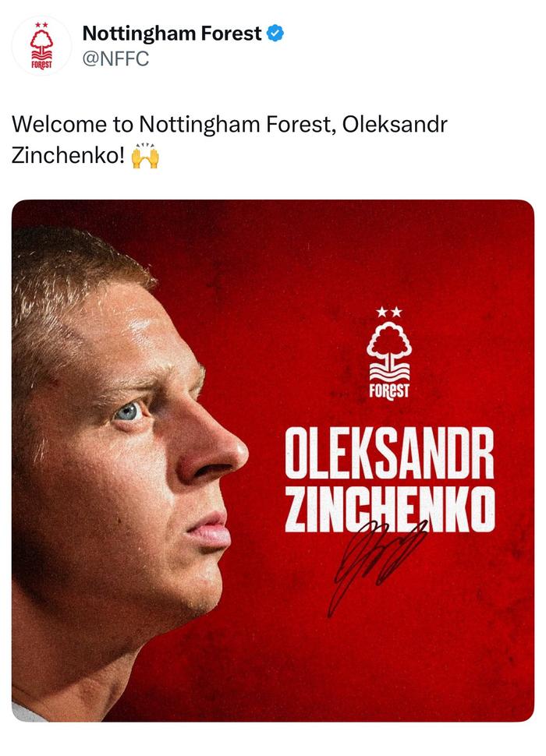
Task: Click OLEKSANDR in the red graphic
Action: pos(388,454)
